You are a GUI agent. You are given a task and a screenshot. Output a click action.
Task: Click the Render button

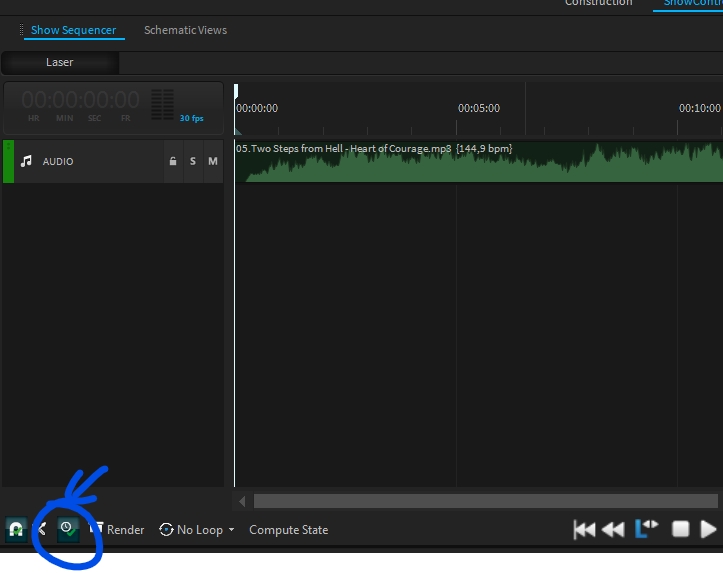tap(118, 530)
